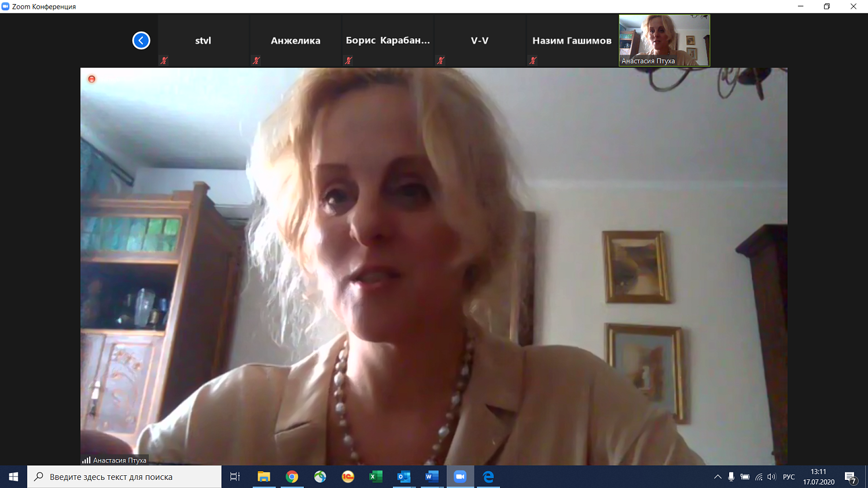Select the Назим Гашимов participant tile
868x488 pixels.
point(572,40)
